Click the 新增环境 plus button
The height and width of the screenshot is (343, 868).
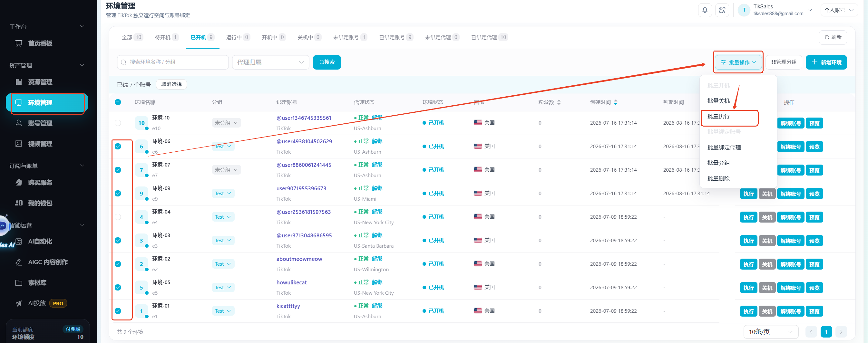tap(826, 62)
